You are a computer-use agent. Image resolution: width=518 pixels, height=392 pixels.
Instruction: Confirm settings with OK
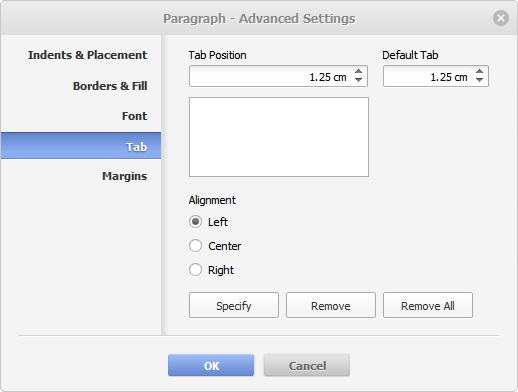click(211, 365)
